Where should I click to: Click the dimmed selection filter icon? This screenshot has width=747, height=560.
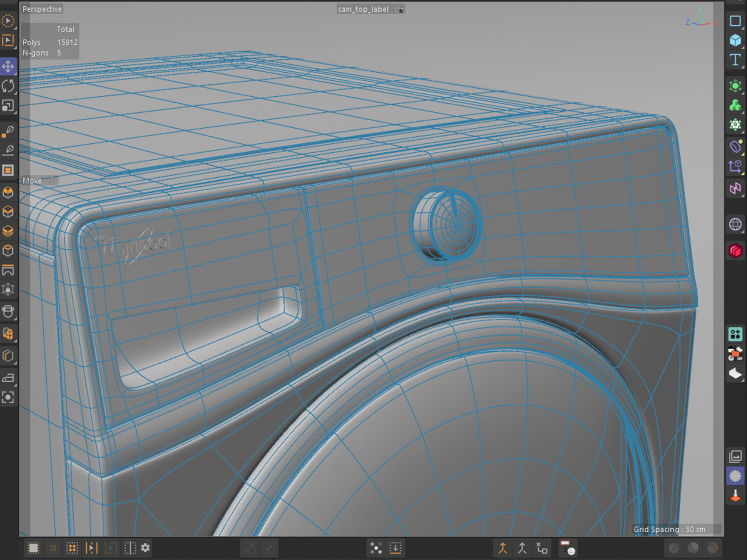click(53, 548)
